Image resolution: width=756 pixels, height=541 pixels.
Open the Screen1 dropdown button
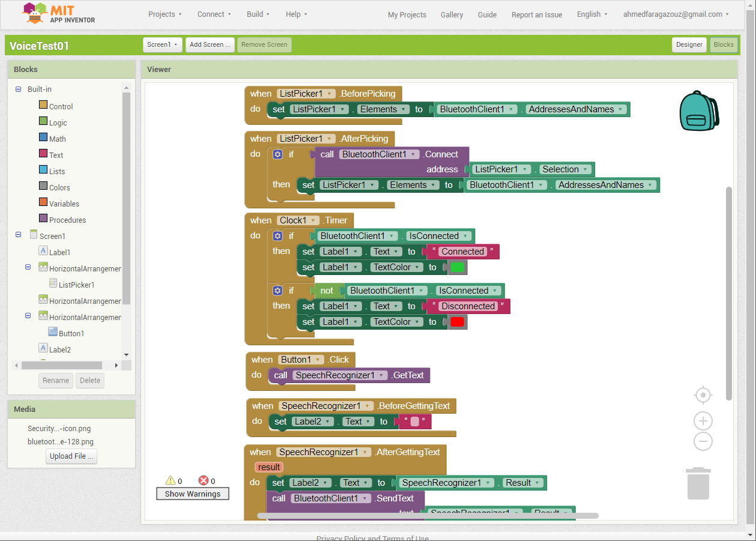pos(163,44)
